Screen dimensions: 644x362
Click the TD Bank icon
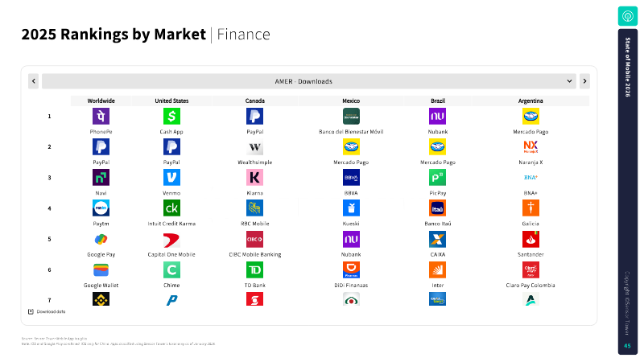point(254,269)
